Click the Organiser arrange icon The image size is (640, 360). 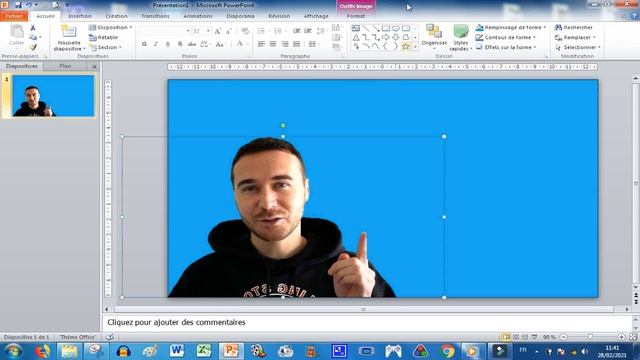point(433,31)
